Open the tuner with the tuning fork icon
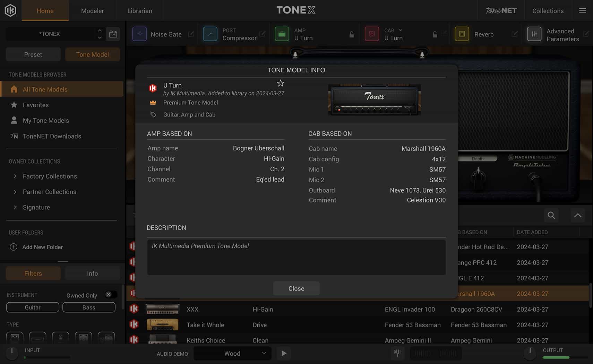Viewport: 593px width, 364px height. [397, 353]
